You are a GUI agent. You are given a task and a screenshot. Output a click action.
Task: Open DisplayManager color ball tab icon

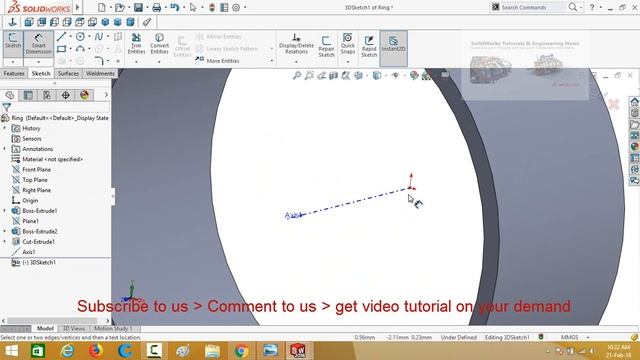pyautogui.click(x=84, y=95)
